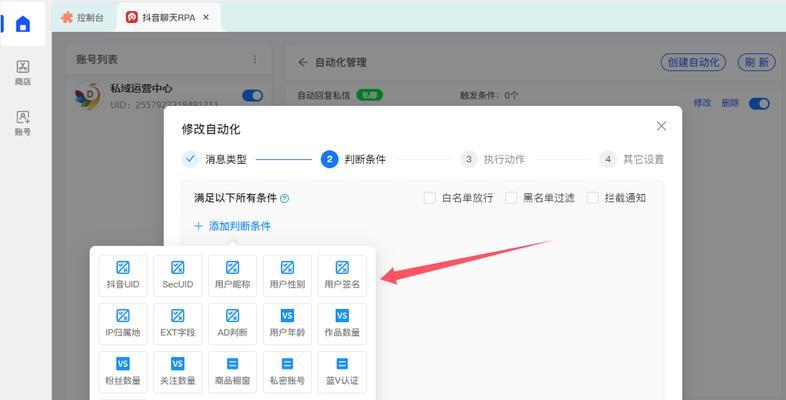The image size is (786, 400).
Task: Enable the 黑名单过滤 checkbox
Action: point(511,198)
